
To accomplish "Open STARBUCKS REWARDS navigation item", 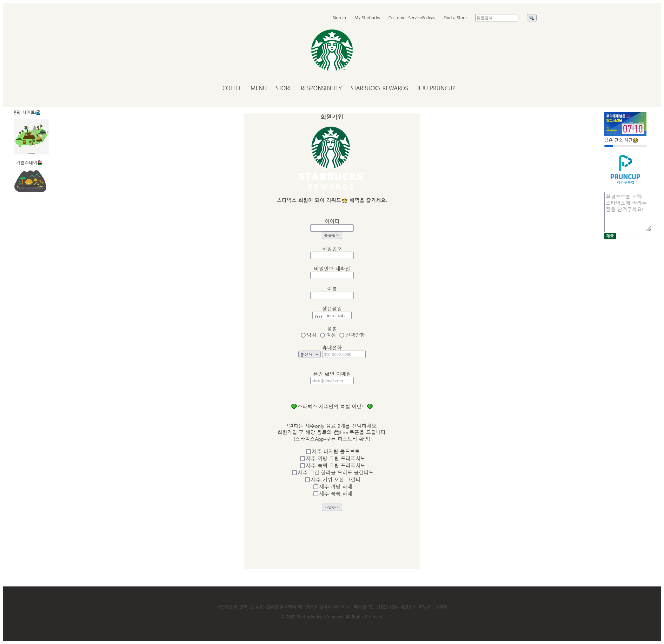I will point(379,88).
